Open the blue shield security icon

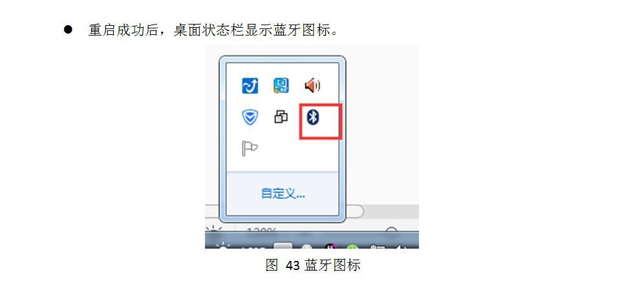coord(250,118)
